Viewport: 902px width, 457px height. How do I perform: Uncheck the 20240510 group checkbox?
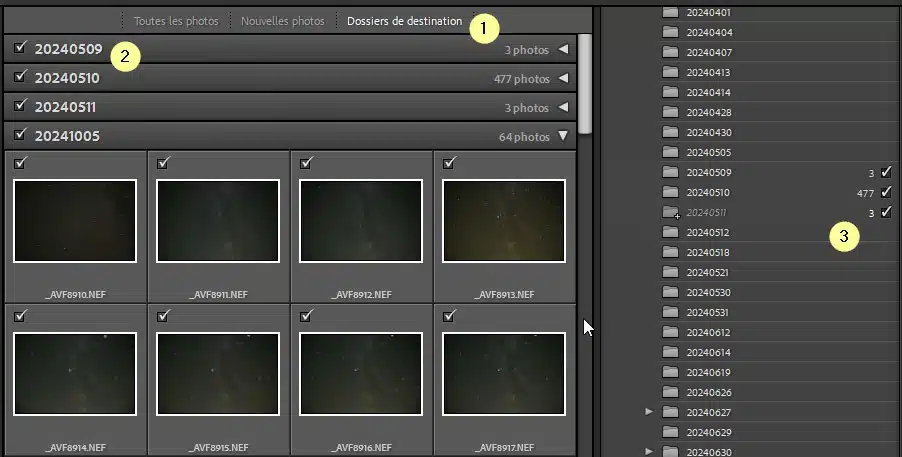pyautogui.click(x=20, y=77)
